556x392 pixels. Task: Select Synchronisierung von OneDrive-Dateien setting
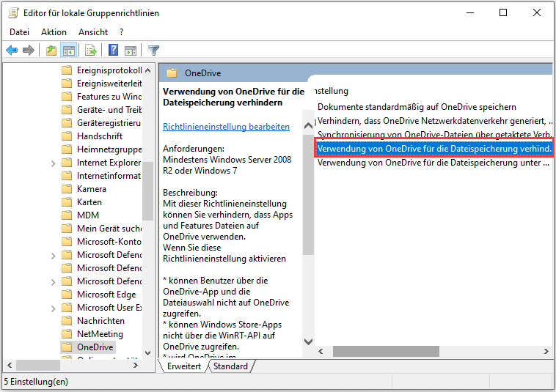(x=435, y=135)
